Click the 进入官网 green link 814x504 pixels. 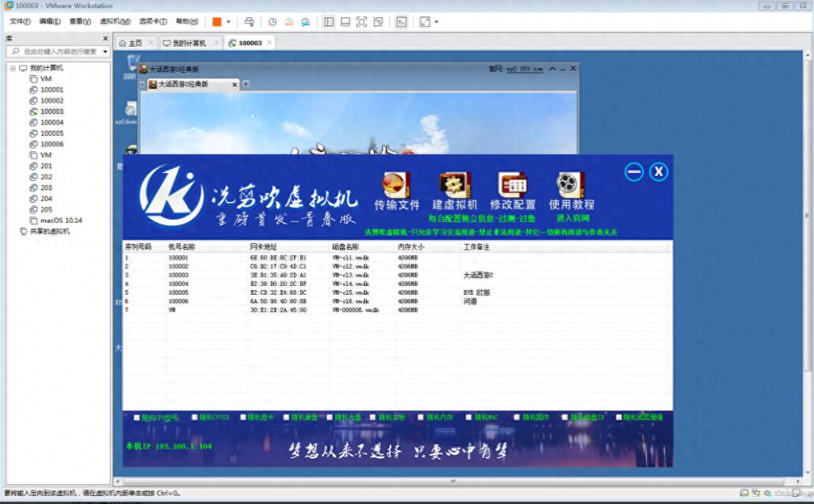pyautogui.click(x=573, y=218)
